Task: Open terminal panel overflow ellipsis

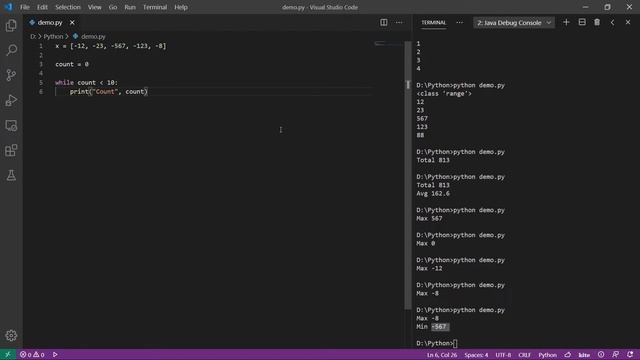Action: tap(460, 22)
